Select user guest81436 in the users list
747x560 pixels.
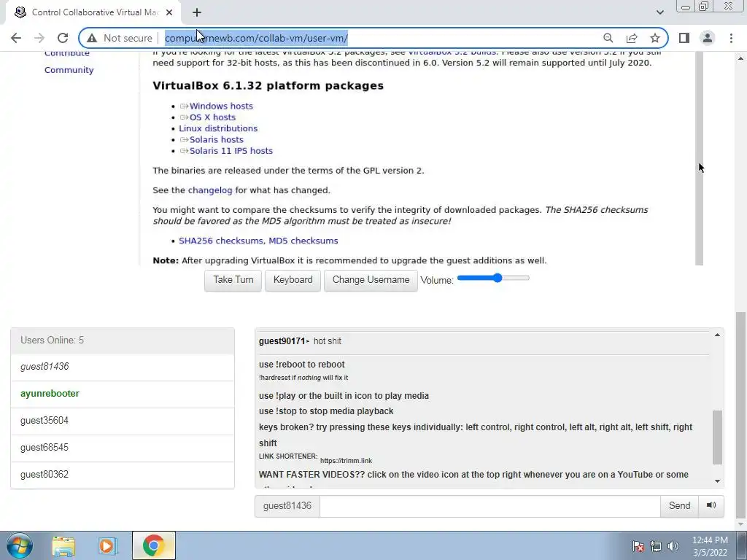click(123, 367)
